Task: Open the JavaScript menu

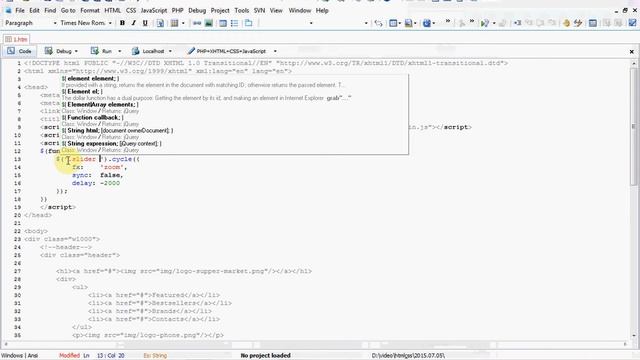Action: pyautogui.click(x=154, y=10)
